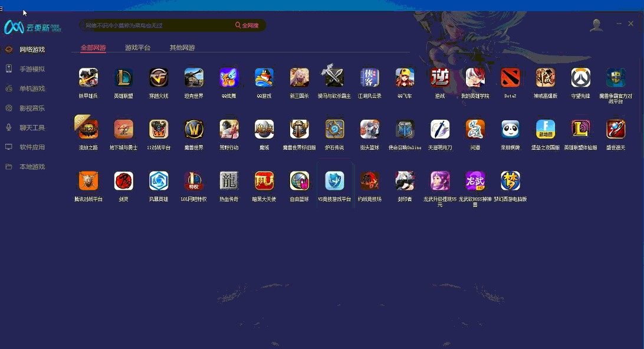Launch the 魔兽世界 W icon
The image size is (644, 349).
pos(194,129)
